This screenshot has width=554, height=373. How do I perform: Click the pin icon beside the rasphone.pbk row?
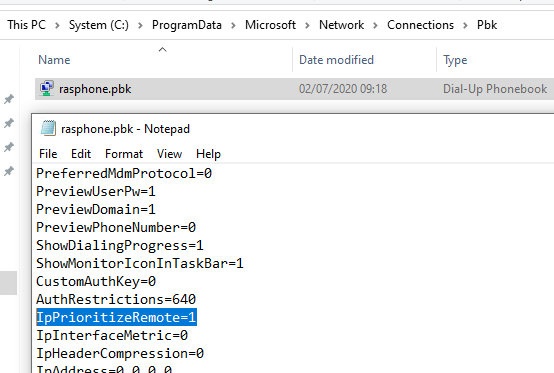click(9, 99)
